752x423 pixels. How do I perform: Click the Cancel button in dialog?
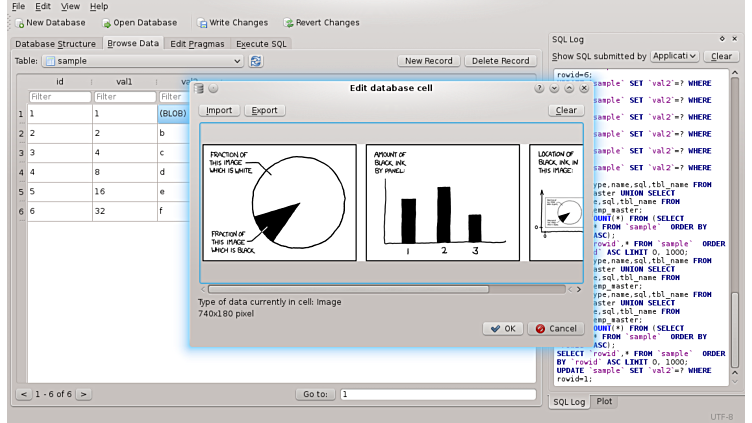(556, 328)
